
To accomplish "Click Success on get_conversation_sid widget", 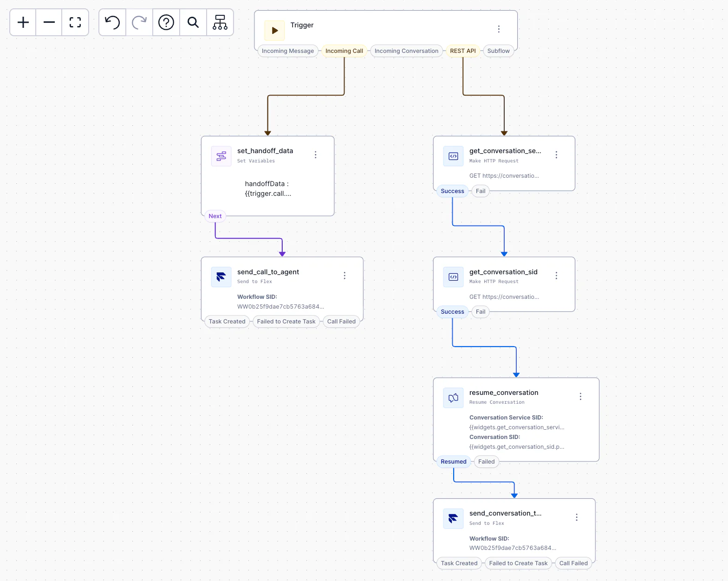I will [x=452, y=312].
